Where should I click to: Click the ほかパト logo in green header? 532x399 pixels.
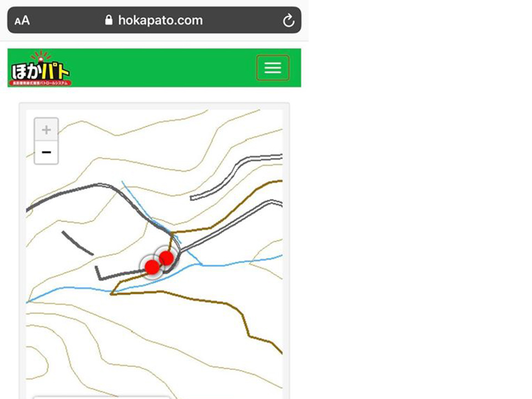[40, 69]
